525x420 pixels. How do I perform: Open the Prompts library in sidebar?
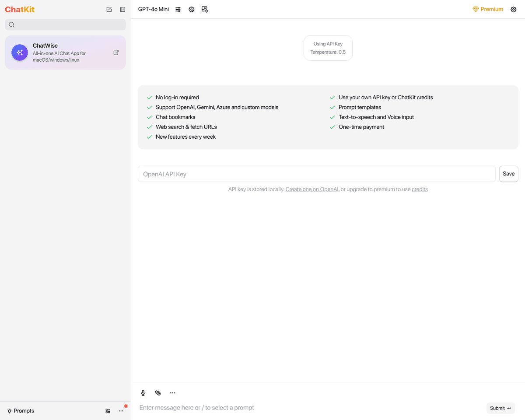(x=21, y=411)
